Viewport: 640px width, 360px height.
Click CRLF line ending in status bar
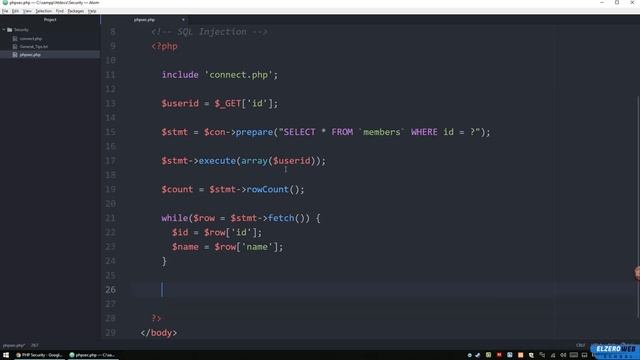[580, 345]
